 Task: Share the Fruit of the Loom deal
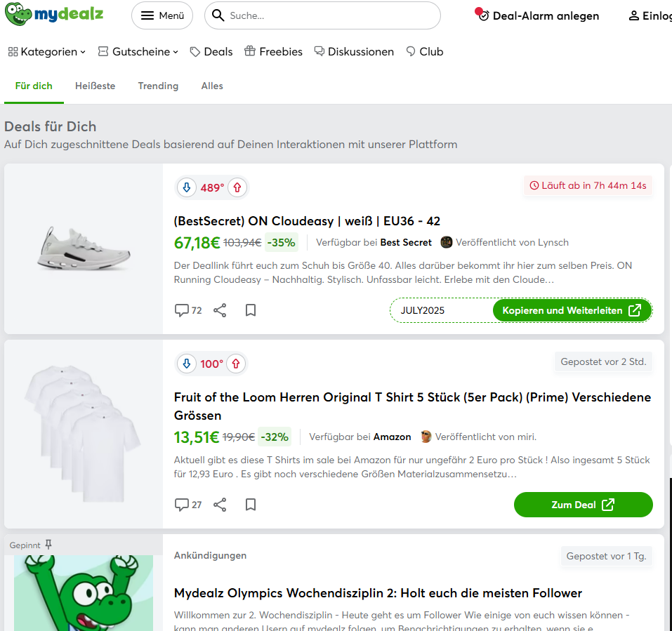point(220,505)
